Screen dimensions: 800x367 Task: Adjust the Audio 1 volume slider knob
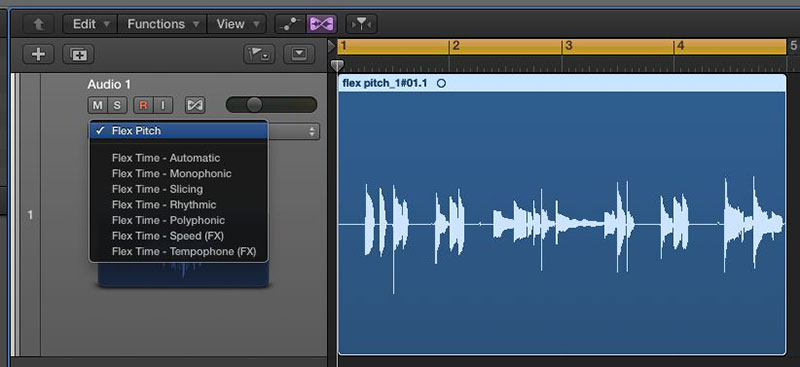point(254,105)
